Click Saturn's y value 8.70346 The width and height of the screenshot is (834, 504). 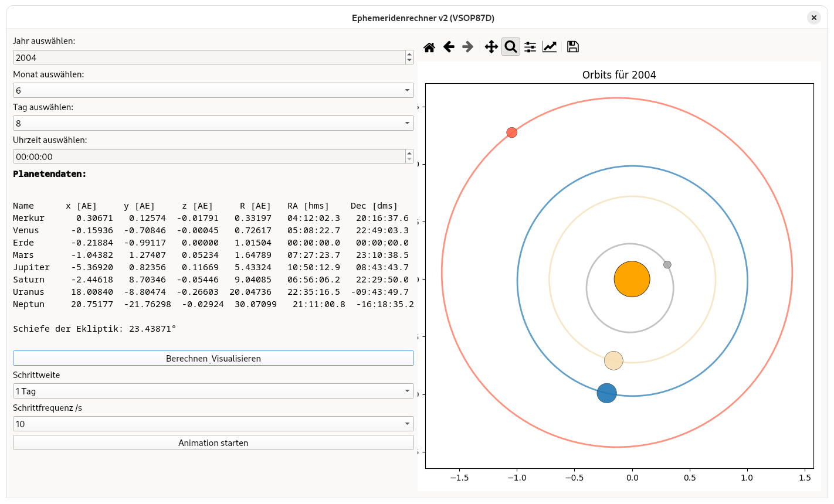coord(147,280)
